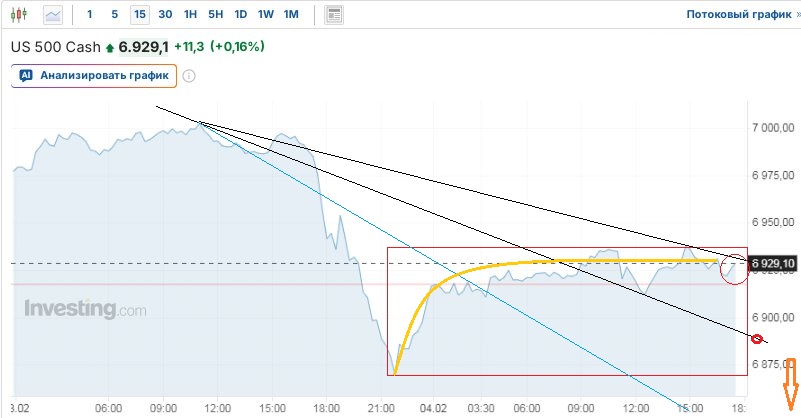The height and width of the screenshot is (418, 801).
Task: Click the green up-arrow price indicator
Action: coord(109,48)
